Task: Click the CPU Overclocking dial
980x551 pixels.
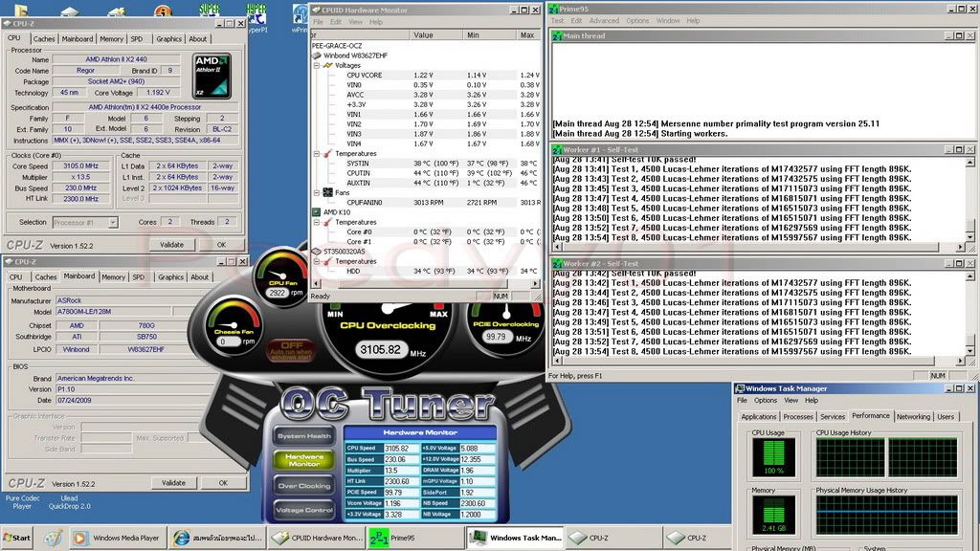Action: (x=388, y=336)
